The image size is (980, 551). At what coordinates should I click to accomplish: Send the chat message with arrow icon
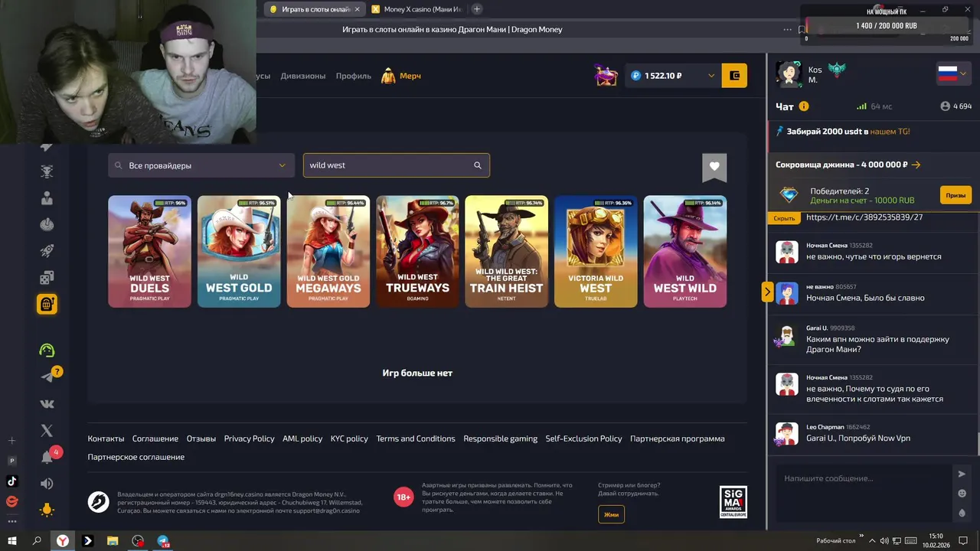click(x=962, y=474)
